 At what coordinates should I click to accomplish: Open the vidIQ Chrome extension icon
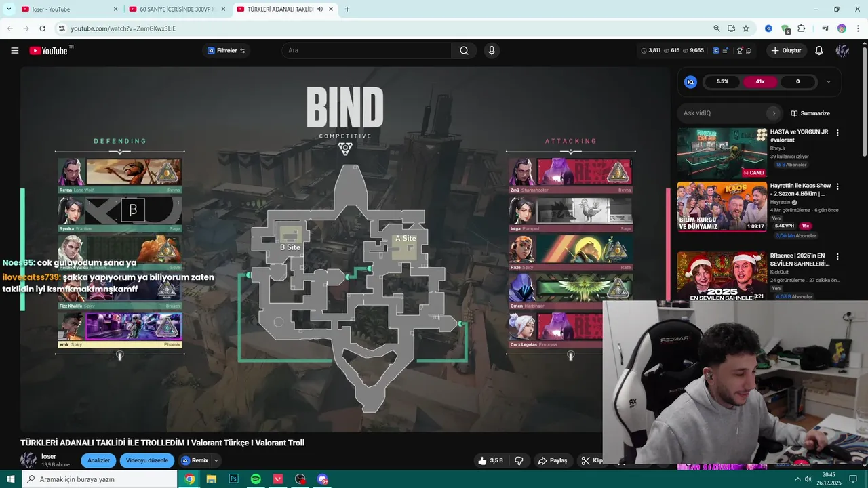(768, 28)
